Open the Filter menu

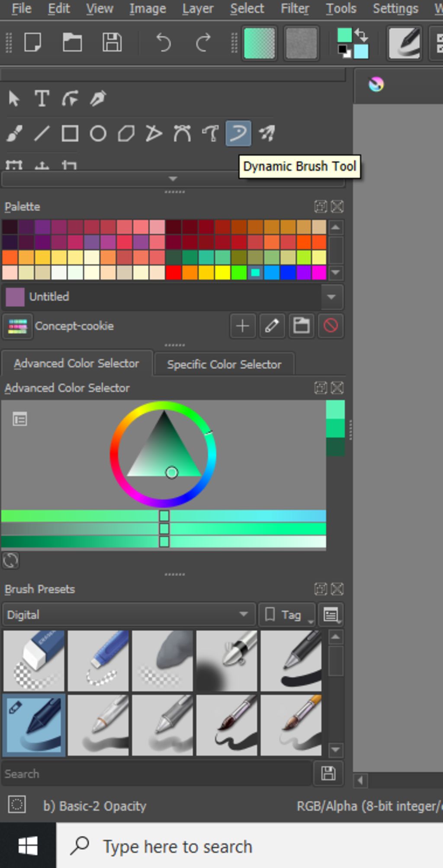click(x=295, y=9)
